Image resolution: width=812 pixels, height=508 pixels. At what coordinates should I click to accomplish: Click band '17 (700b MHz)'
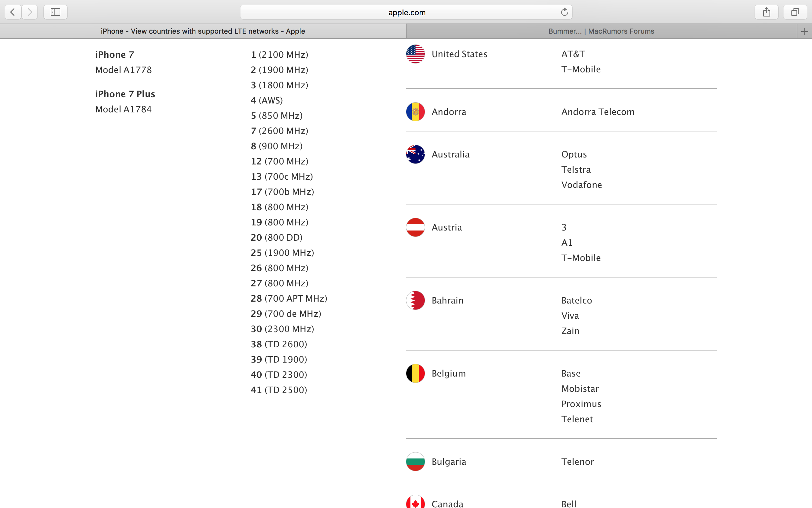point(283,191)
